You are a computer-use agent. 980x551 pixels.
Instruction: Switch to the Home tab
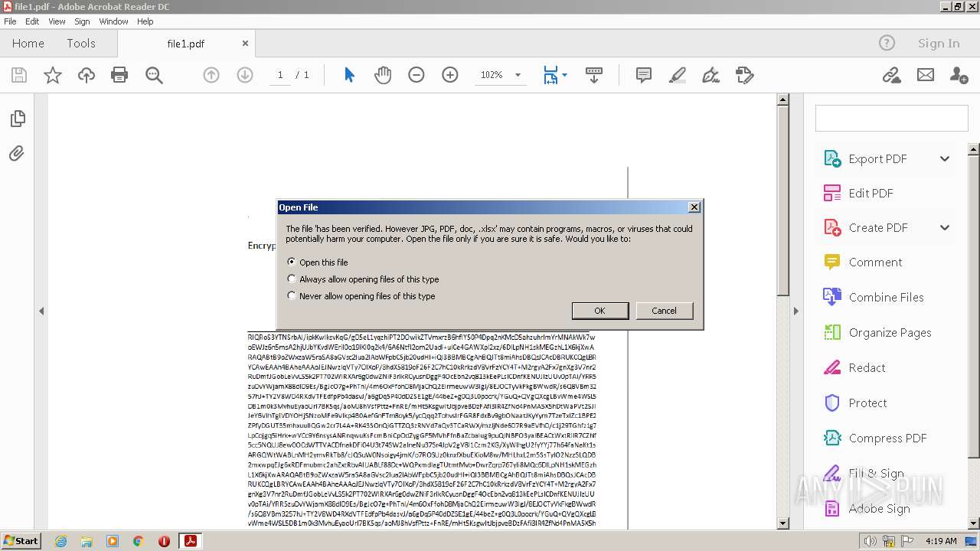point(28,44)
